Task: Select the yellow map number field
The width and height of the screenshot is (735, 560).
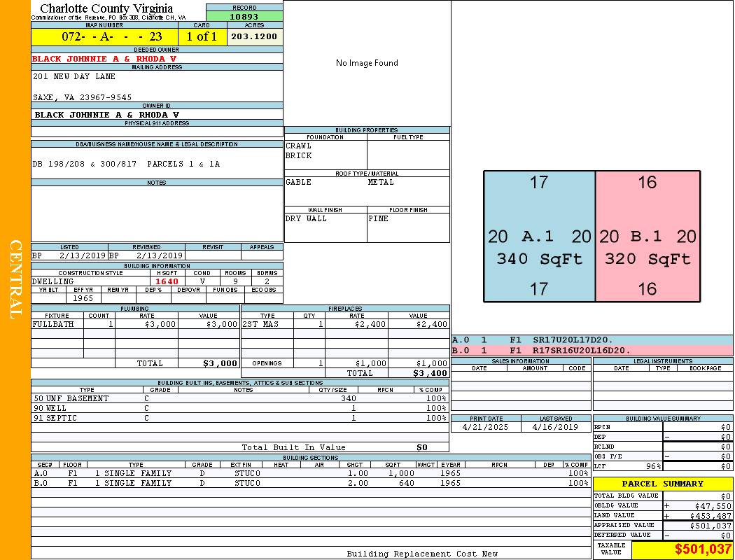Action: click(104, 37)
